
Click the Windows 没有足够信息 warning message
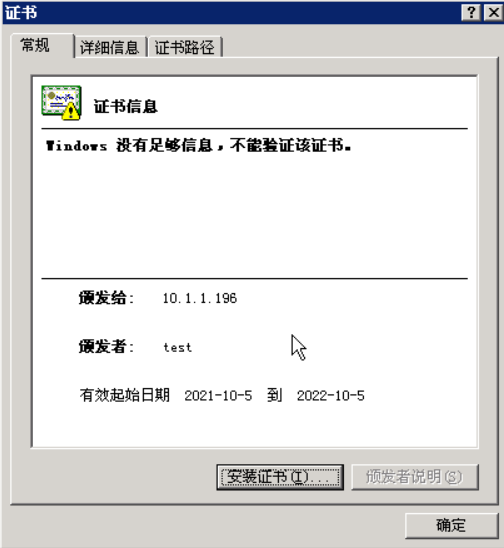click(199, 145)
